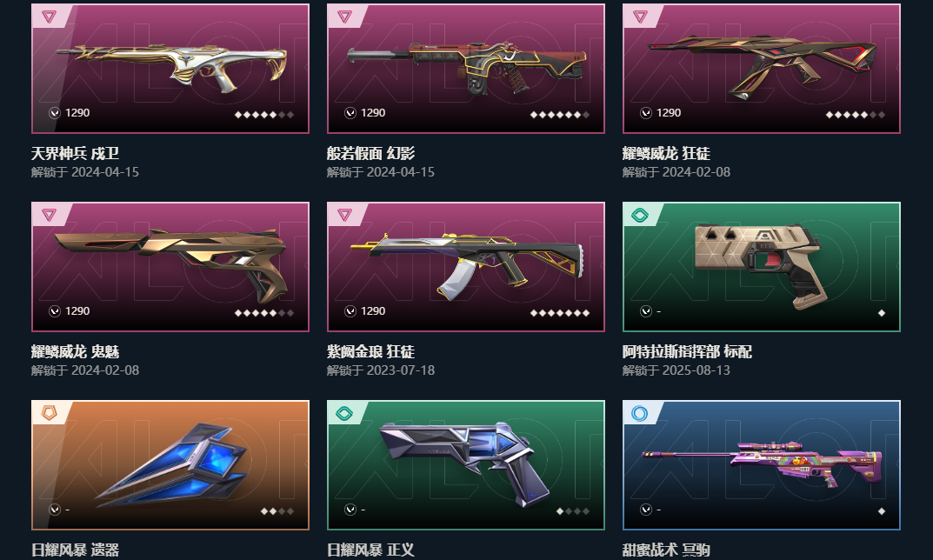Click the 日耀风暴 正义 title text
Viewport: 933px width, 560px height.
[x=370, y=550]
